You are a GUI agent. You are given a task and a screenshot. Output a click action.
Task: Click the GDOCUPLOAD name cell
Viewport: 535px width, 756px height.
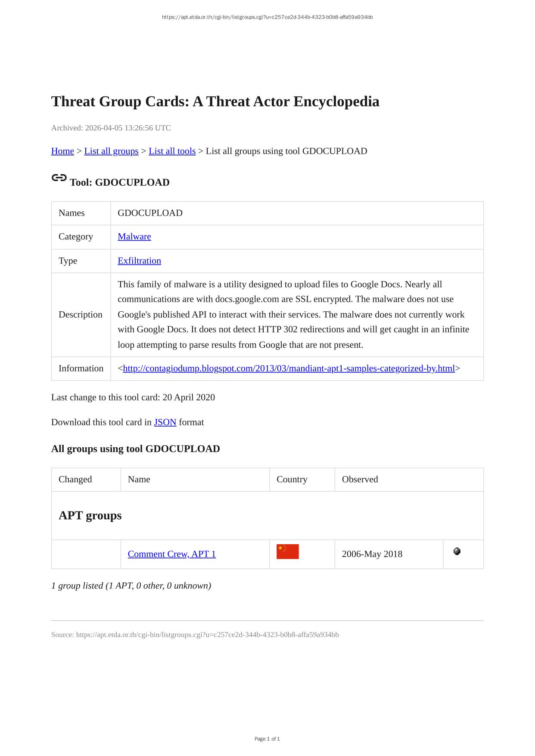tap(150, 213)
